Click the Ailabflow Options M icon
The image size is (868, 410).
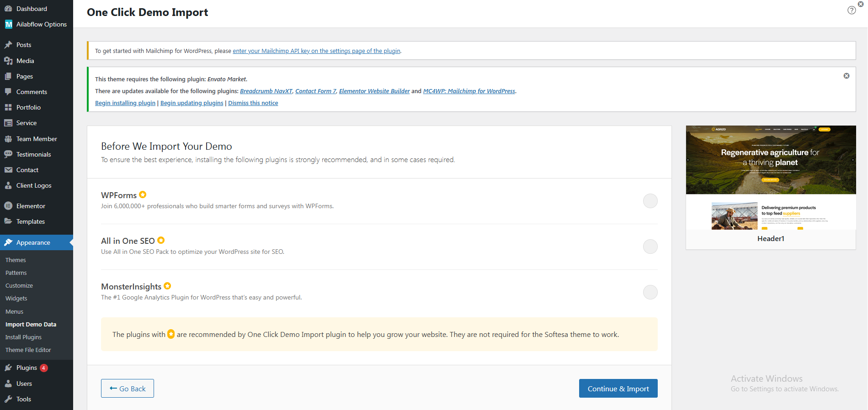[x=8, y=24]
